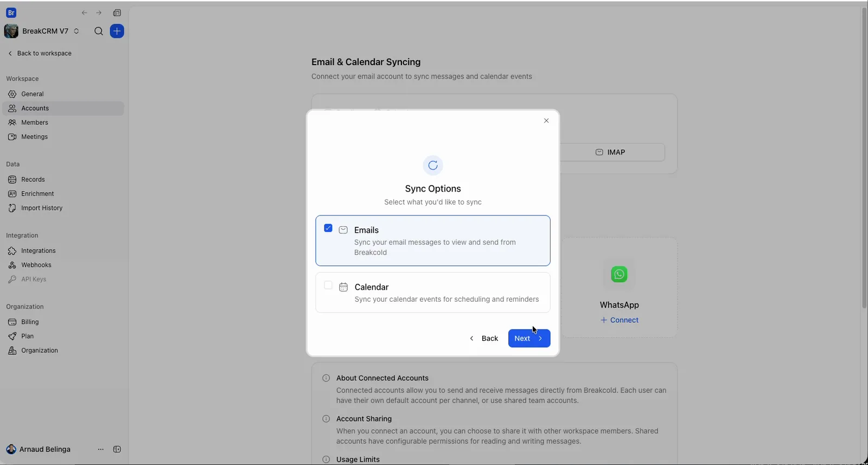Click the 'About Connected Accounts' heading
The height and width of the screenshot is (465, 868).
[x=382, y=378]
